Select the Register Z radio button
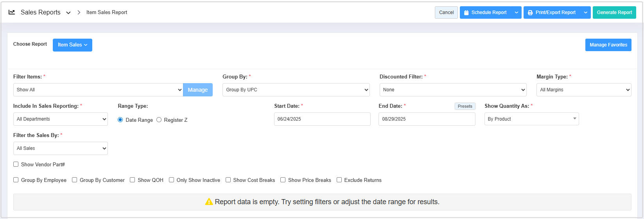Screen dimensions: 644x219 [x=159, y=120]
